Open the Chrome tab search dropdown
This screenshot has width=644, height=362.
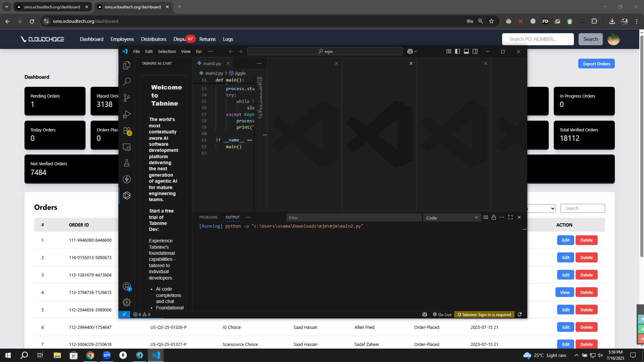click(6, 7)
